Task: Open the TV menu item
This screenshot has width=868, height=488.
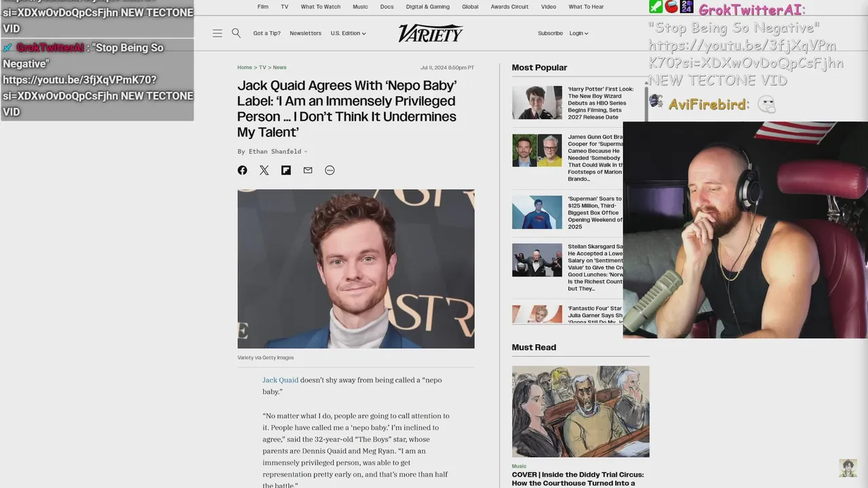Action: tap(285, 7)
